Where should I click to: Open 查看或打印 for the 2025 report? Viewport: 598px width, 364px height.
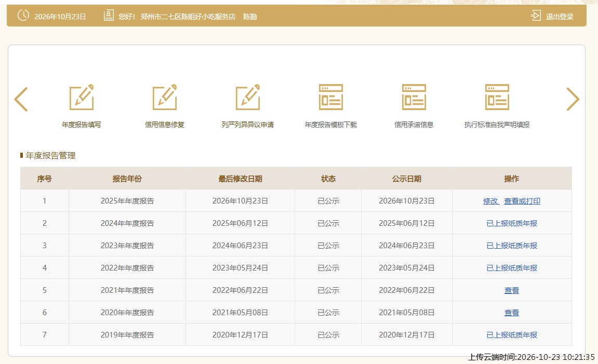[522, 201]
